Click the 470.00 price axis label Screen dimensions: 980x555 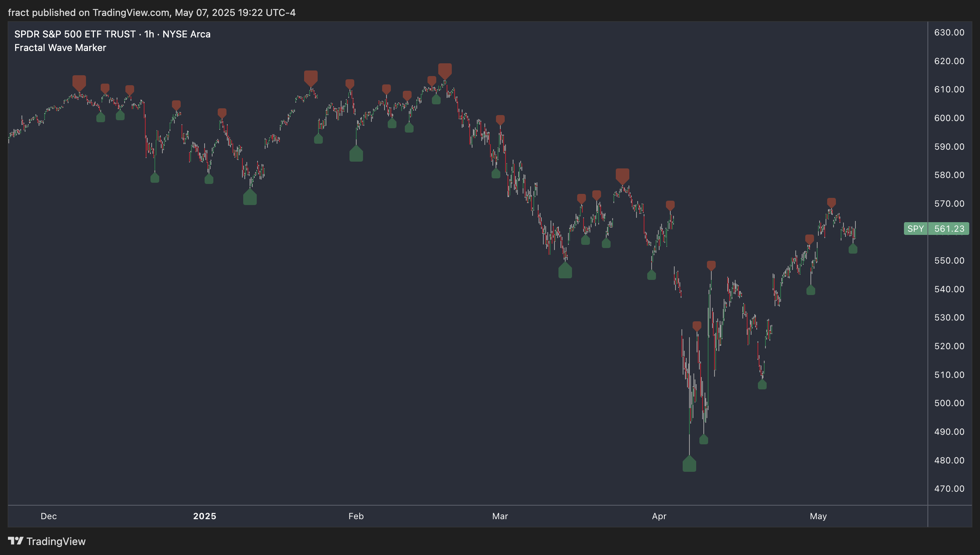[949, 489]
